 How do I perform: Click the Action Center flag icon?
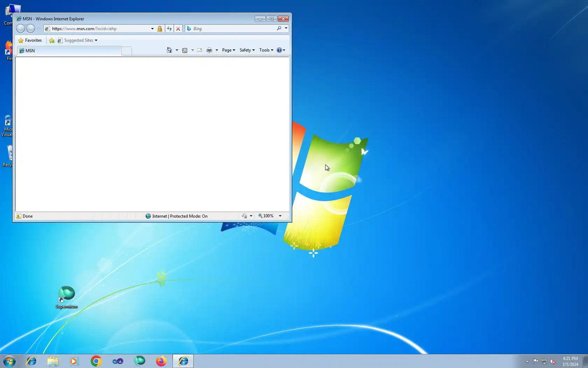536,361
